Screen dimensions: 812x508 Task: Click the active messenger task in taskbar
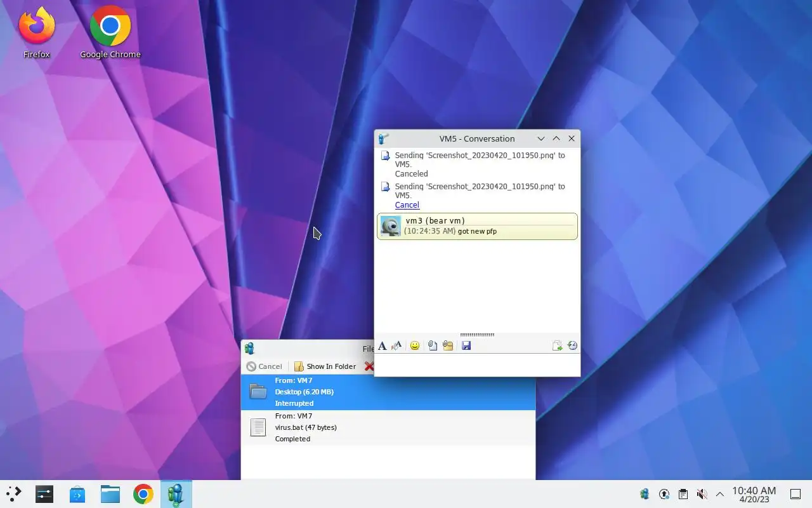[176, 494]
